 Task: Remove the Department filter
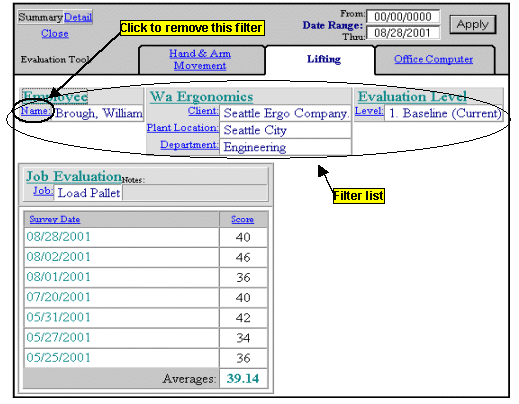[189, 145]
